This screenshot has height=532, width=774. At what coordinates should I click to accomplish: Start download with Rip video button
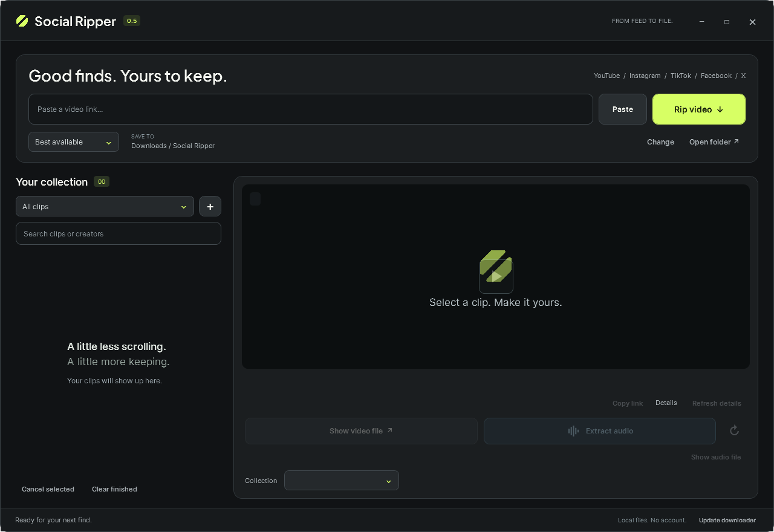pyautogui.click(x=699, y=109)
